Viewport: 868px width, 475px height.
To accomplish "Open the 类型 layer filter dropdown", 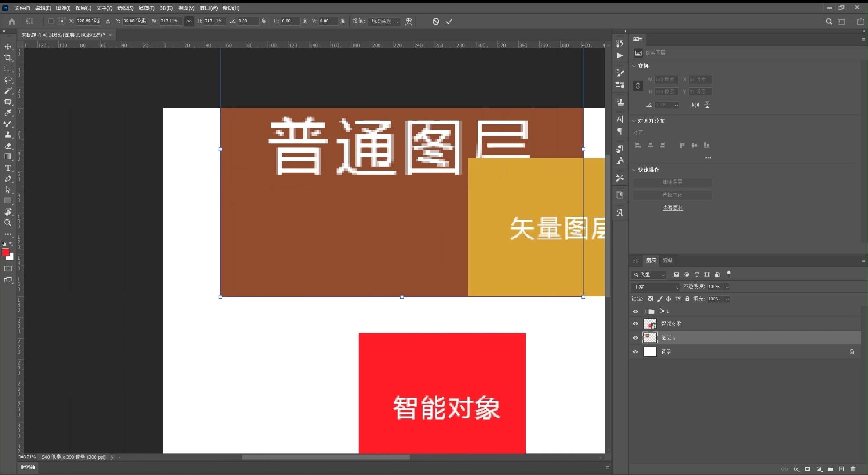I will (x=649, y=274).
